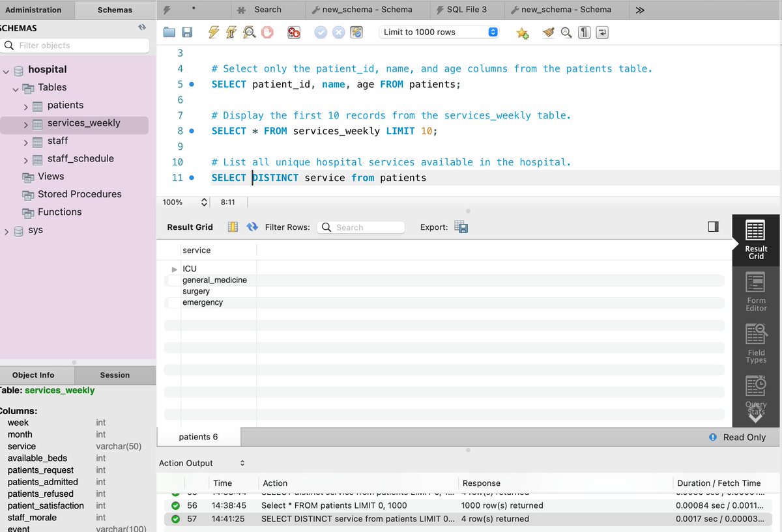Toggle the result side panel icon
The height and width of the screenshot is (532, 782).
713,227
